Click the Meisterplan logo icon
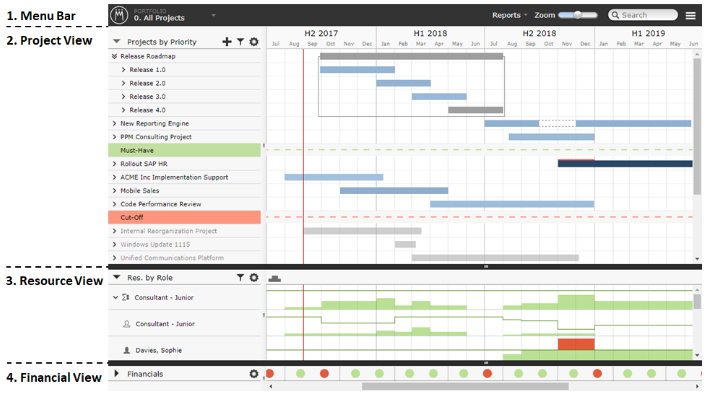706x396 pixels. click(x=119, y=15)
